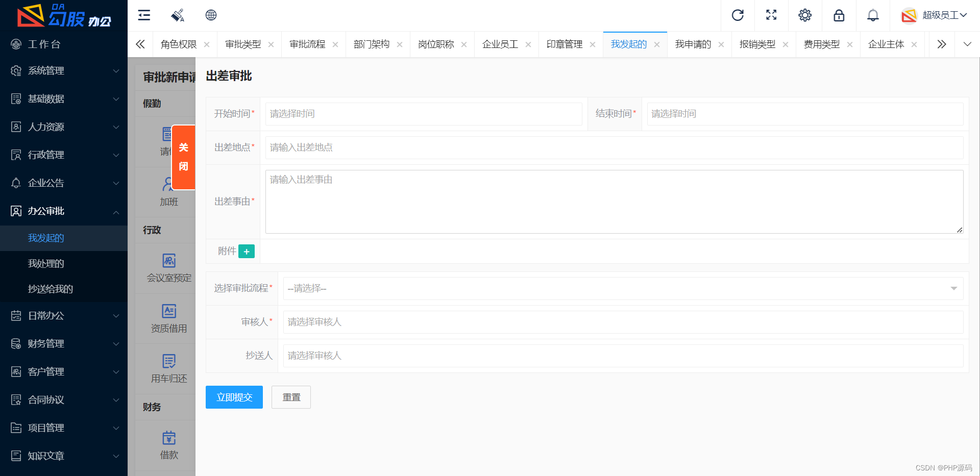Focus the 出差事由 text area
Viewport: 980px width, 476px height.
(x=615, y=202)
